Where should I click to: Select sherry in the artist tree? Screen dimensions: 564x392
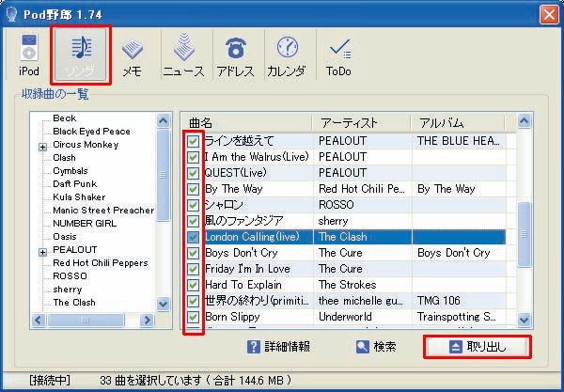click(x=68, y=290)
